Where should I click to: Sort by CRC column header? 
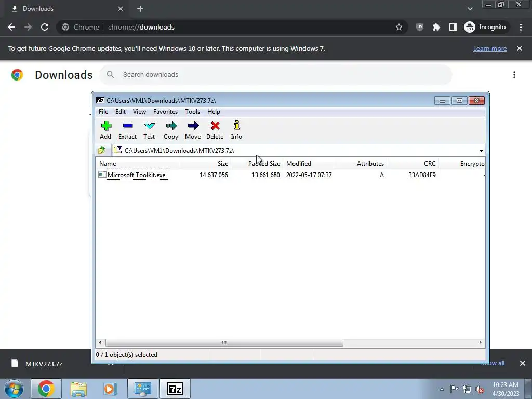point(413,164)
